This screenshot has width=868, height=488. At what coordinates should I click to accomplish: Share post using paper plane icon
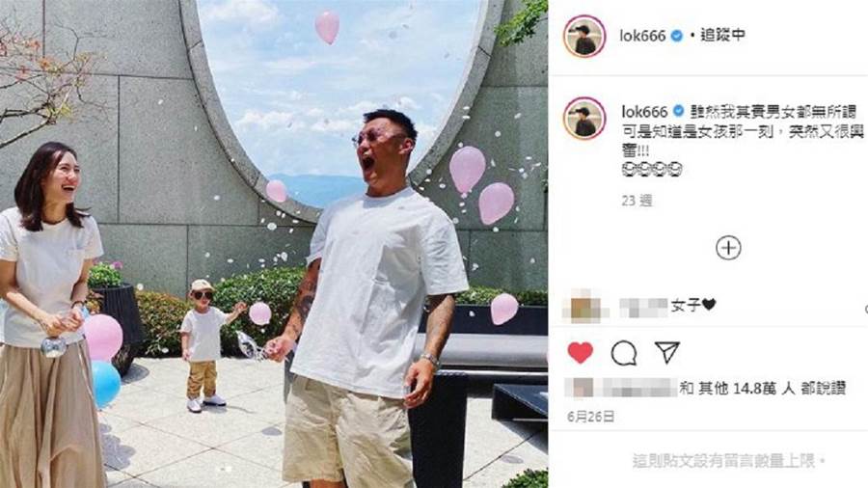667,352
